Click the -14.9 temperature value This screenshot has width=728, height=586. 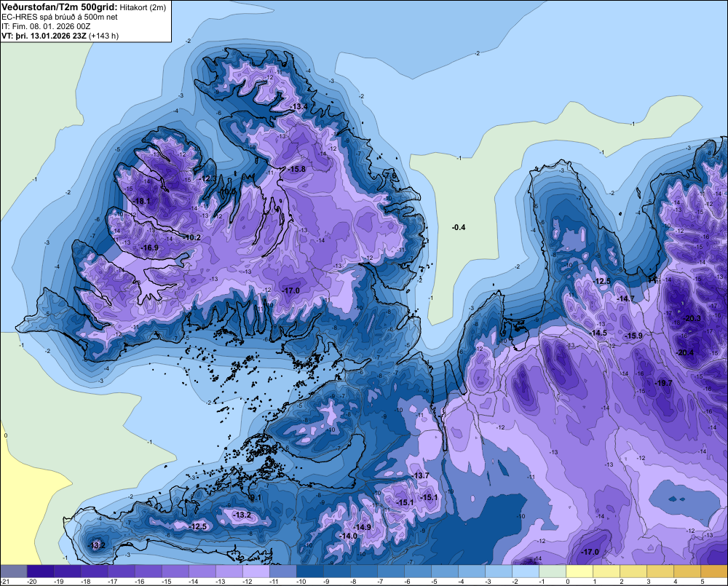(362, 527)
